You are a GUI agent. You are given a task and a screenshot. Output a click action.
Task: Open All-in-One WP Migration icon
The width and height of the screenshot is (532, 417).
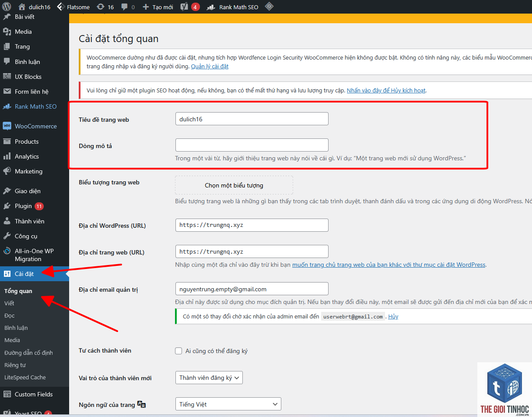click(x=7, y=251)
